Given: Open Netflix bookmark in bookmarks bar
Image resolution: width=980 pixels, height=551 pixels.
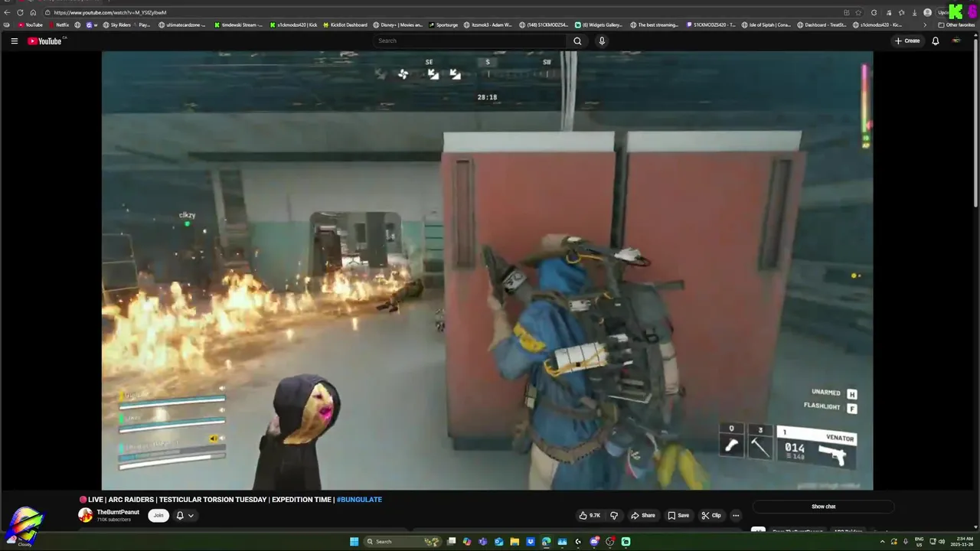Looking at the screenshot, I should click(x=58, y=24).
